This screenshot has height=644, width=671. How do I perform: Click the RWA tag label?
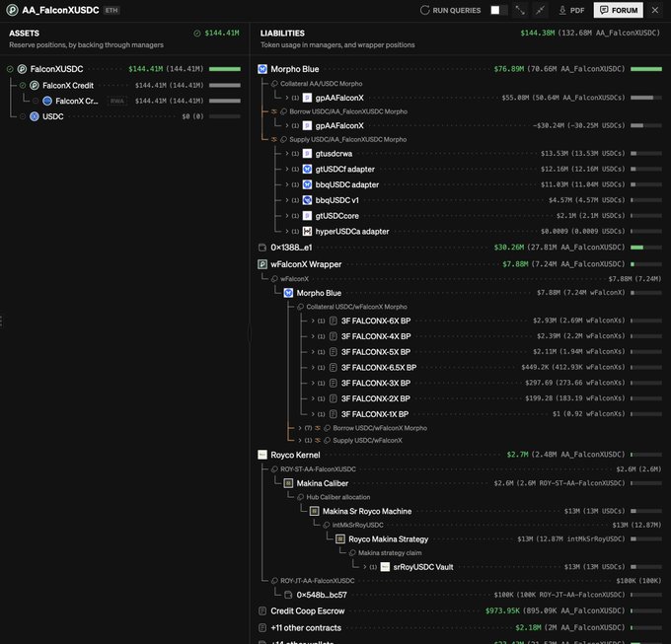[116, 101]
